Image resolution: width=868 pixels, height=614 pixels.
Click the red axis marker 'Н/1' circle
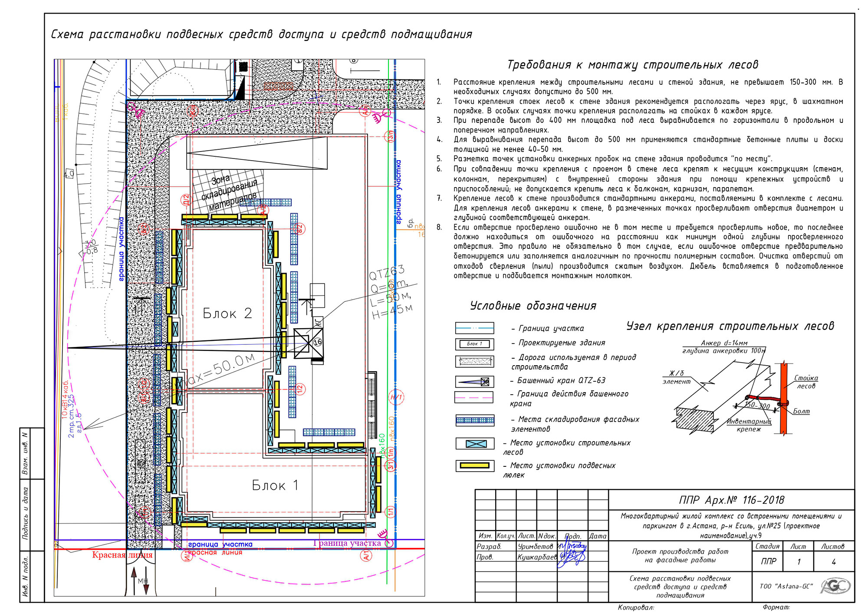click(x=397, y=397)
